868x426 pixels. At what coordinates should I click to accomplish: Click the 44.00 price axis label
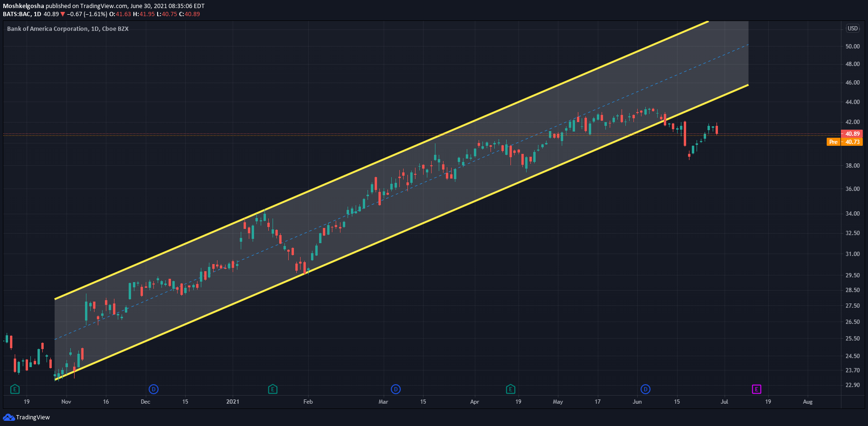click(852, 102)
